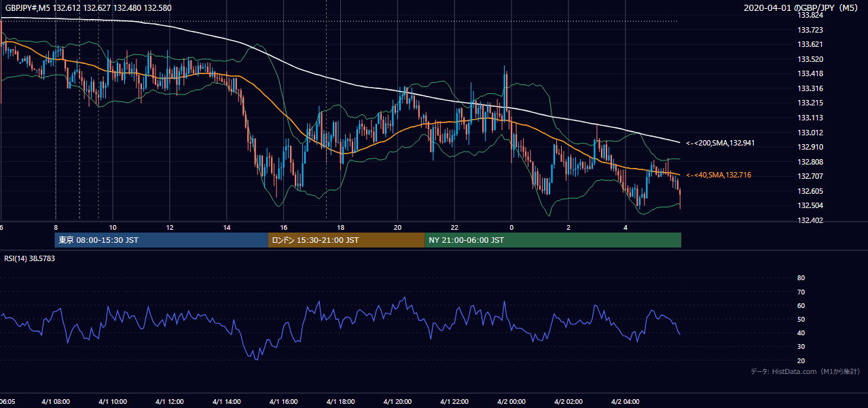Viewport: 868px width, 408px height.
Task: Click price level 133.520 on the axis
Action: click(810, 59)
